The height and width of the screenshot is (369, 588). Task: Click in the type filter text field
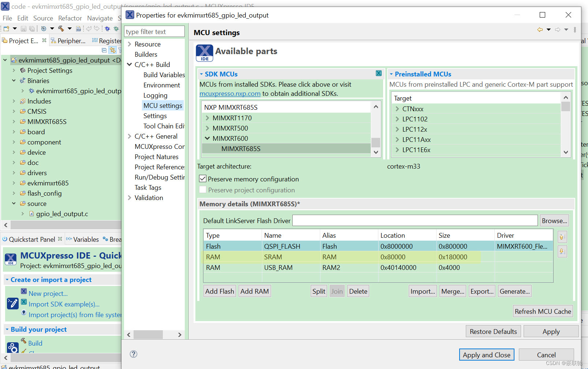154,31
